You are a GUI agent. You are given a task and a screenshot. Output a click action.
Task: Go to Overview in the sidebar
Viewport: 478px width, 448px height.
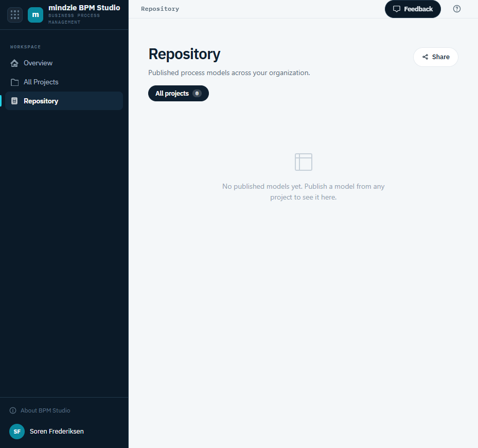coord(64,63)
